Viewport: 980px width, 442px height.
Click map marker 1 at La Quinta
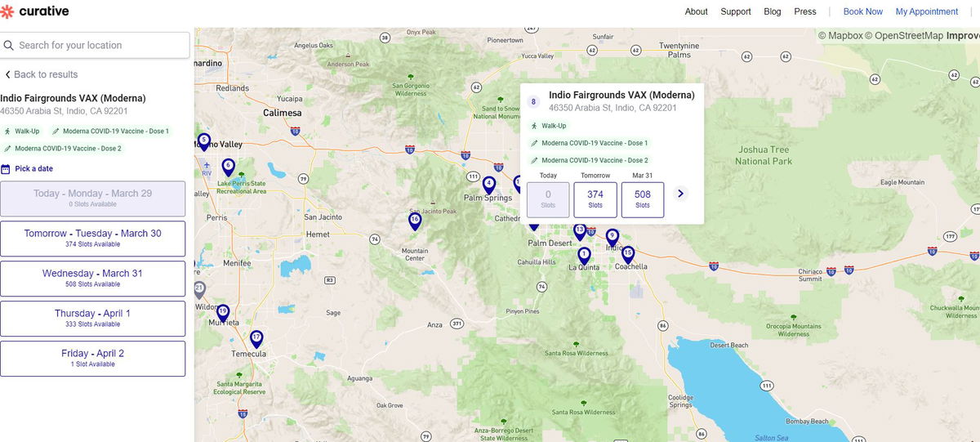[584, 255]
